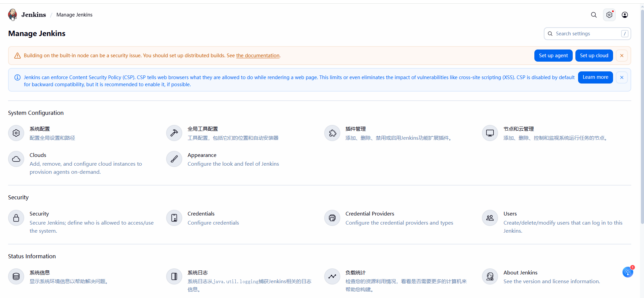
Task: Open 系统配置 settings link
Action: click(x=40, y=129)
